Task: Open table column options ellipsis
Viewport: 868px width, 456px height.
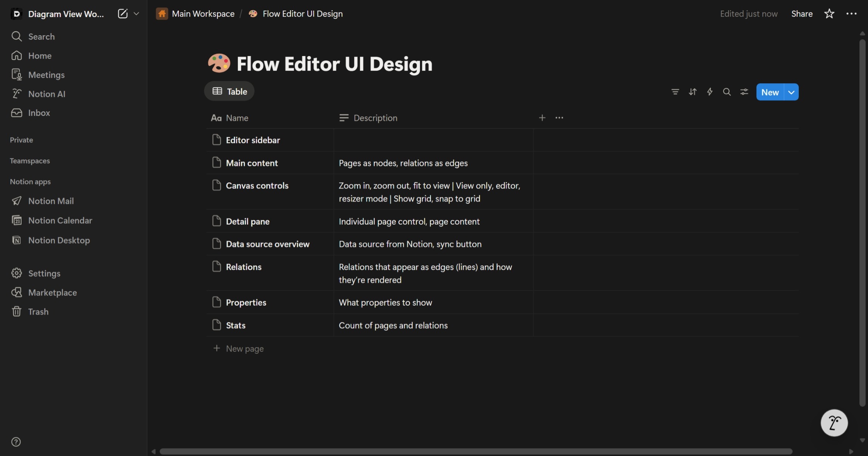Action: [559, 118]
